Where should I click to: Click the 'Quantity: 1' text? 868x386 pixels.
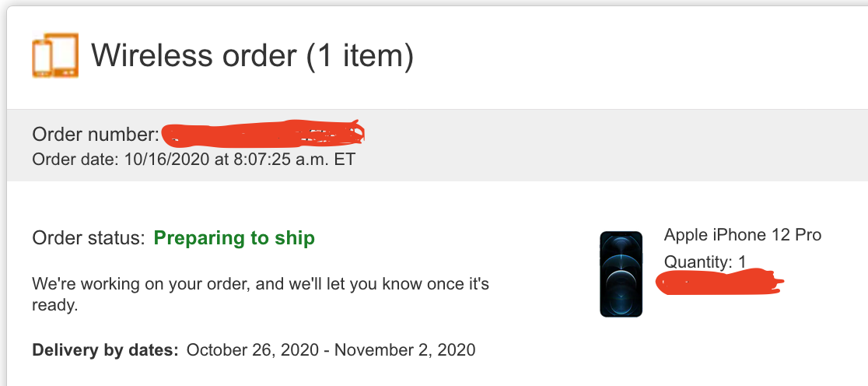pyautogui.click(x=705, y=262)
